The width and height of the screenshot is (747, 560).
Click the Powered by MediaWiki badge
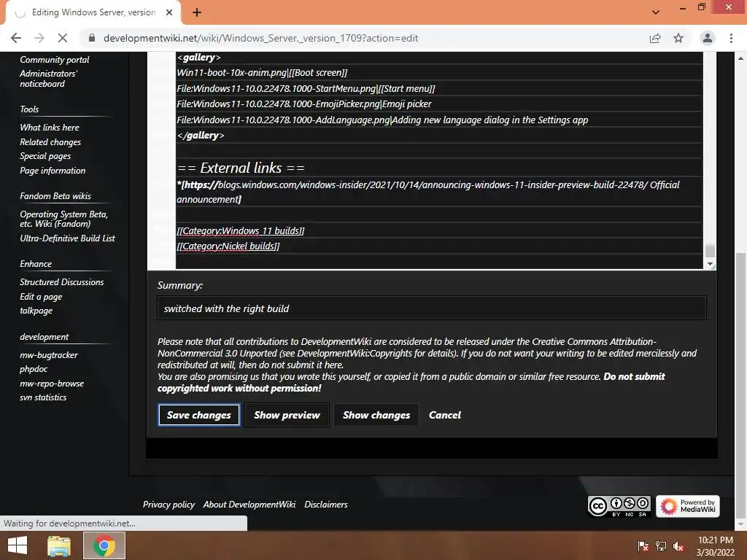(687, 506)
